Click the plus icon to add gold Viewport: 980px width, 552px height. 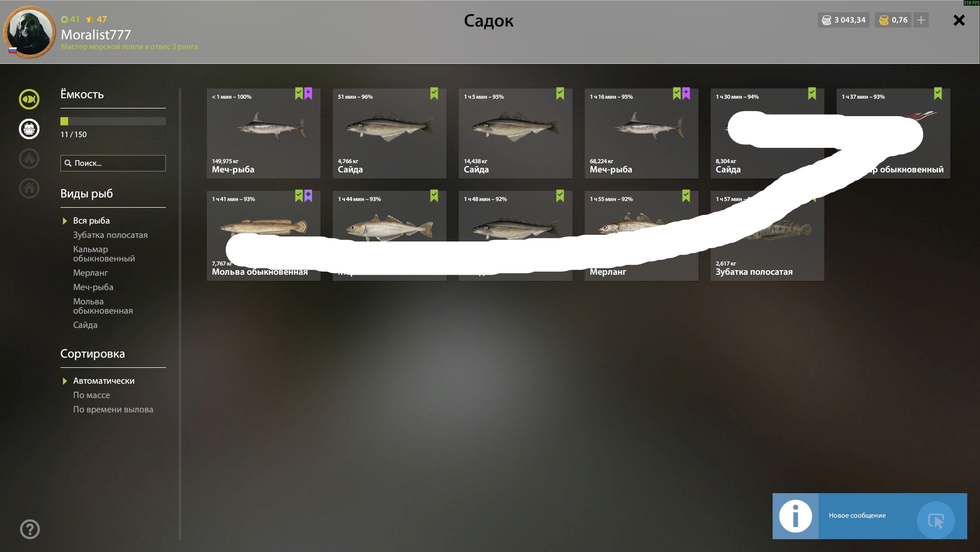tap(921, 20)
